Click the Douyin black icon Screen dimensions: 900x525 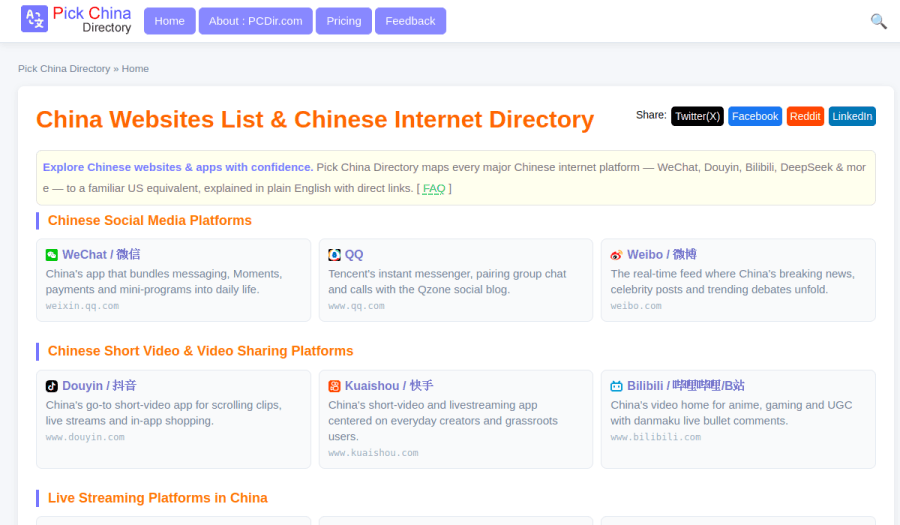click(52, 386)
